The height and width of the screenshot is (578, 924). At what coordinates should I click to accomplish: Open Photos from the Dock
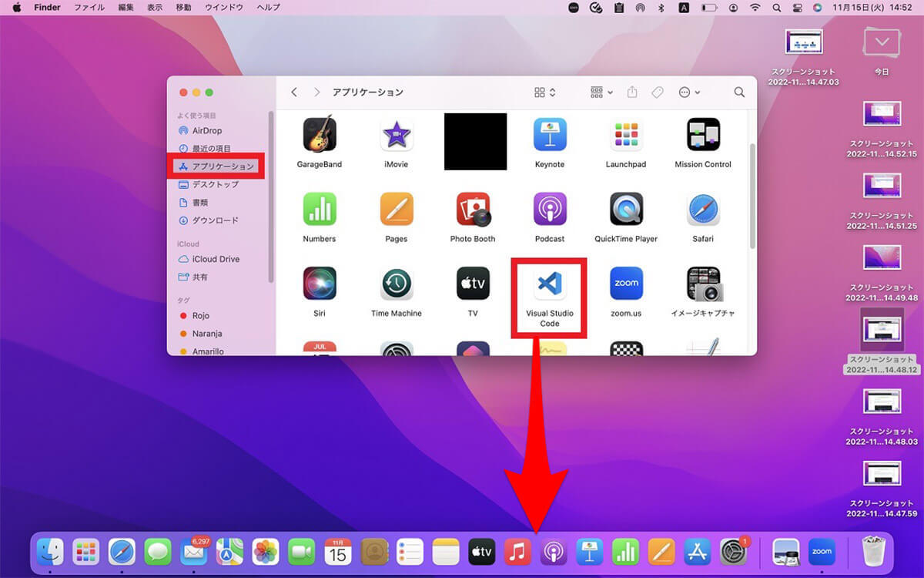tap(266, 552)
